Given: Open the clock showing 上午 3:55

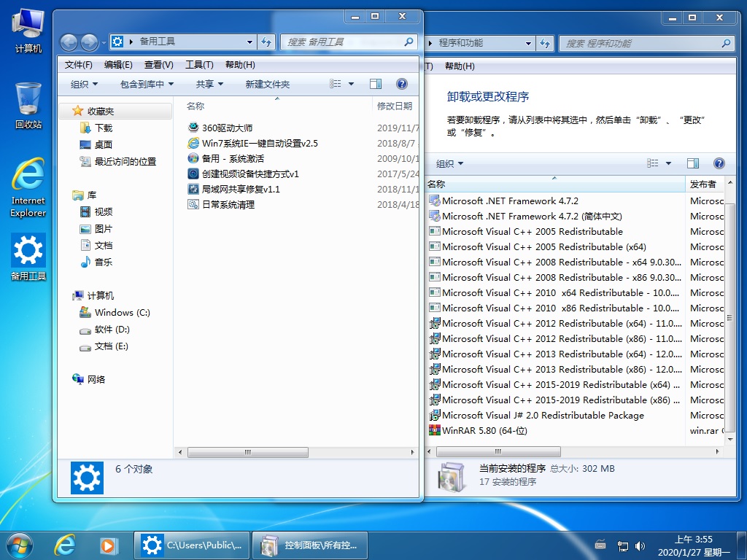Looking at the screenshot, I should tap(693, 545).
